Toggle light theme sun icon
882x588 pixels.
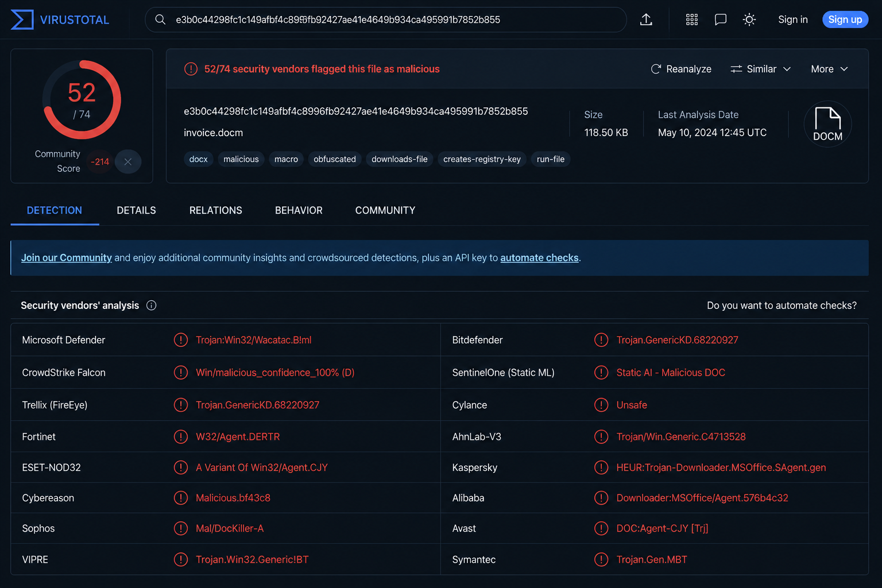(749, 20)
